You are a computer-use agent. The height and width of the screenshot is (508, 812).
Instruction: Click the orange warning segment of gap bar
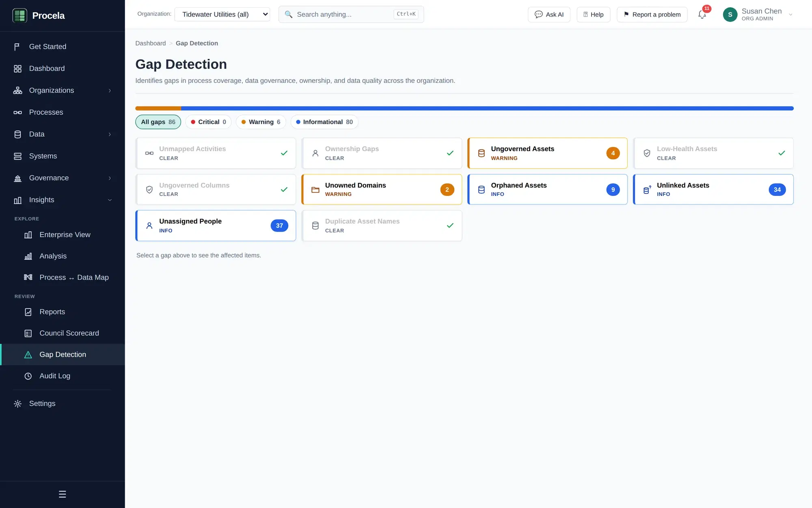point(158,109)
